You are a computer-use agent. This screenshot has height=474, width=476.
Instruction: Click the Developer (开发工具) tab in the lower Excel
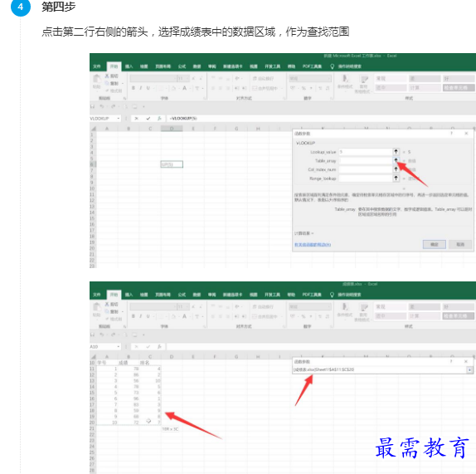[x=272, y=295]
